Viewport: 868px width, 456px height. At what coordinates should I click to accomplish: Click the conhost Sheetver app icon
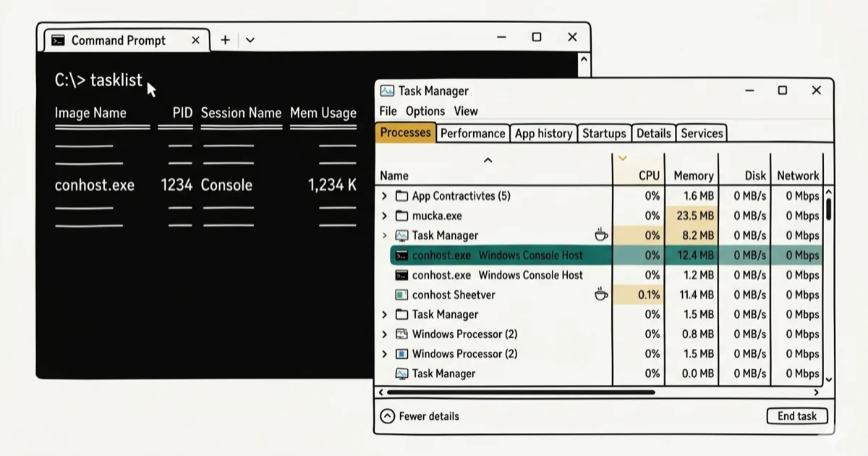(401, 295)
